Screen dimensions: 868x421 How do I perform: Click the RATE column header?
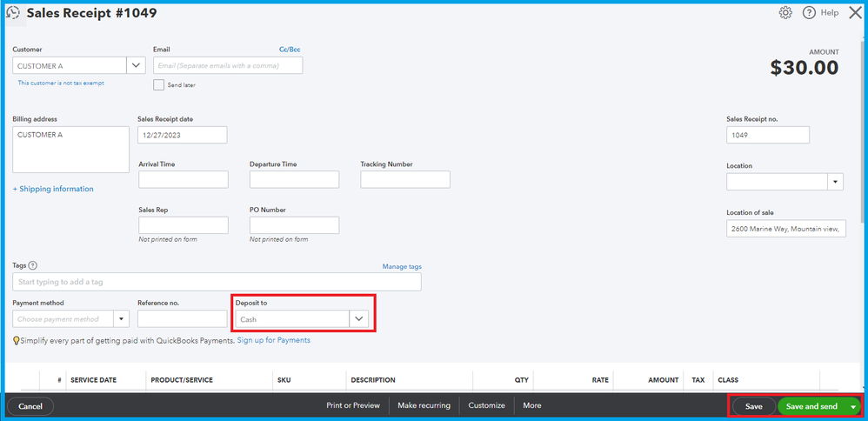(x=600, y=380)
